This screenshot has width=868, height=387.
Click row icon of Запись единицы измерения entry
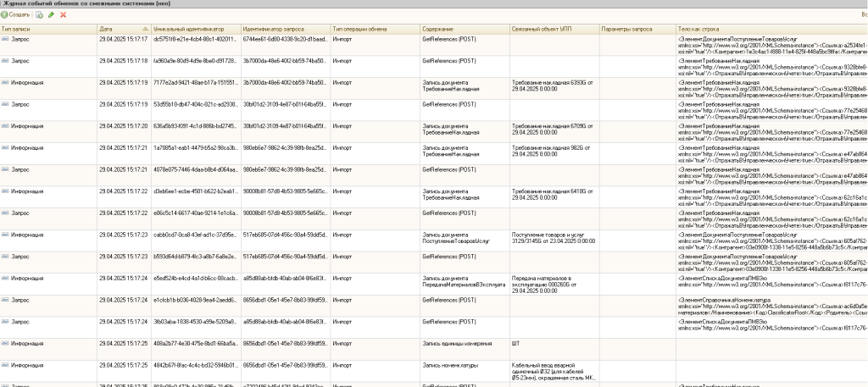(5, 343)
